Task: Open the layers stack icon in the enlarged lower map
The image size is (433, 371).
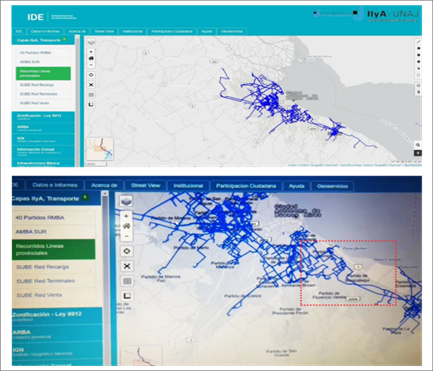Action: pos(126,201)
